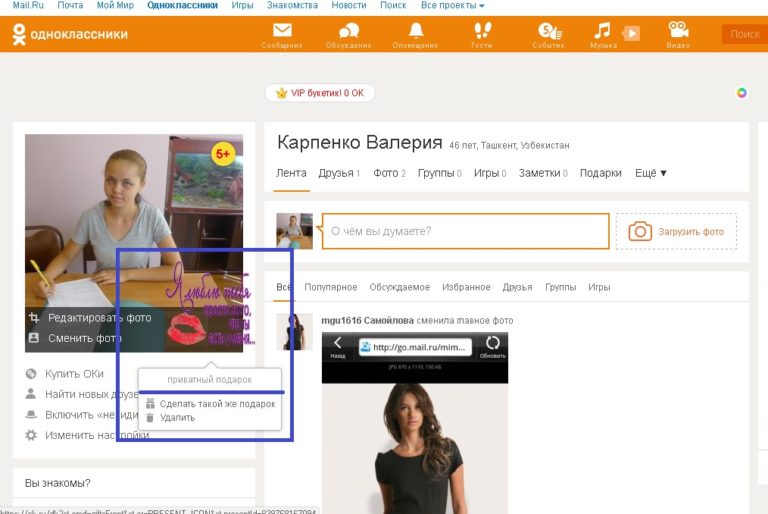Viewport: 768px width, 514px height.
Task: Select the Игры feed filter
Action: [599, 287]
